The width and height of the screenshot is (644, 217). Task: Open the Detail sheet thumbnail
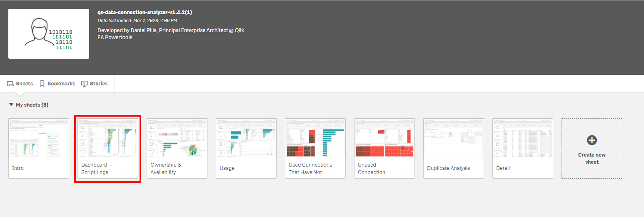point(523,138)
